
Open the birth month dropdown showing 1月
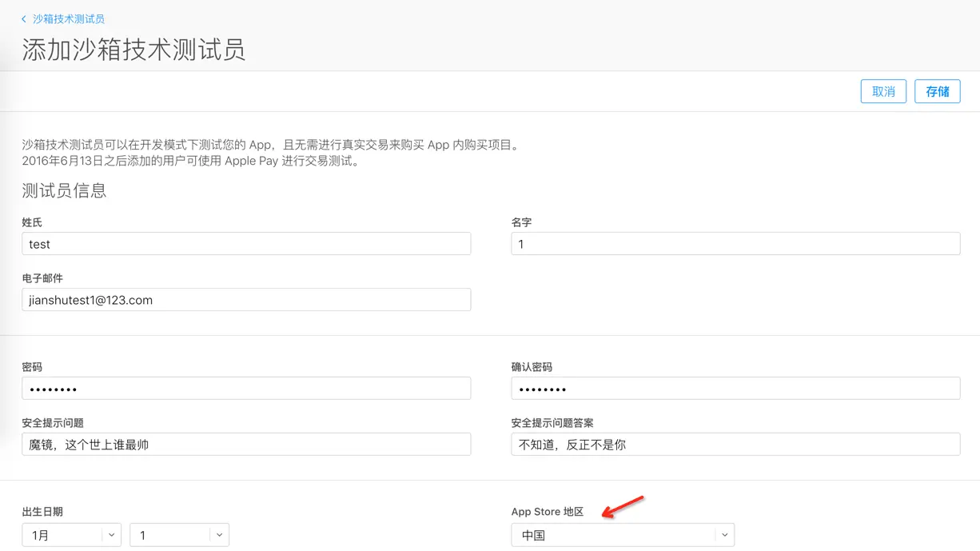coord(71,535)
